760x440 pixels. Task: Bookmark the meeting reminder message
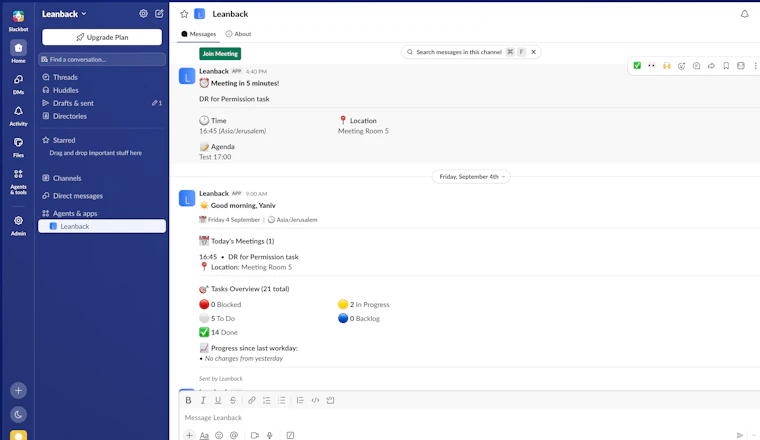726,66
